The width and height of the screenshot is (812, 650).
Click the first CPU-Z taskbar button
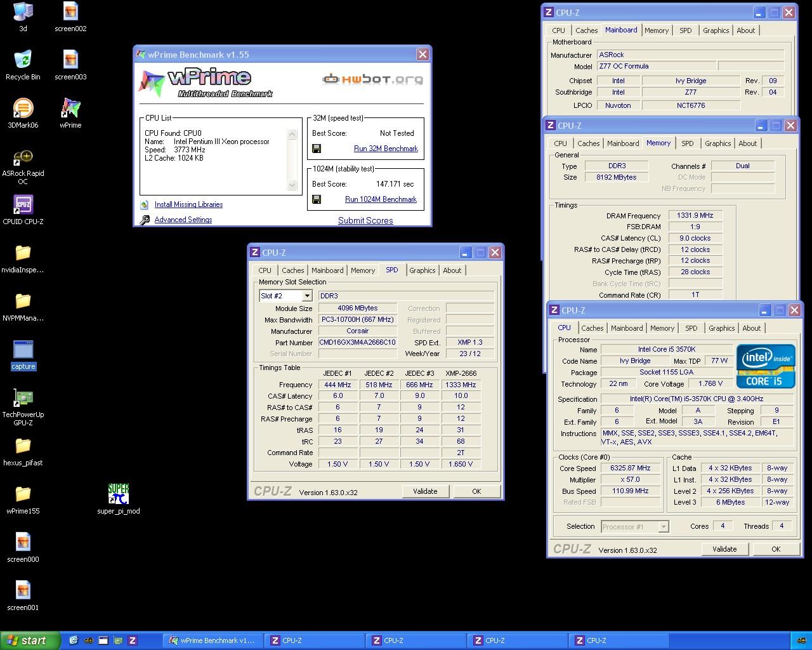pos(313,640)
